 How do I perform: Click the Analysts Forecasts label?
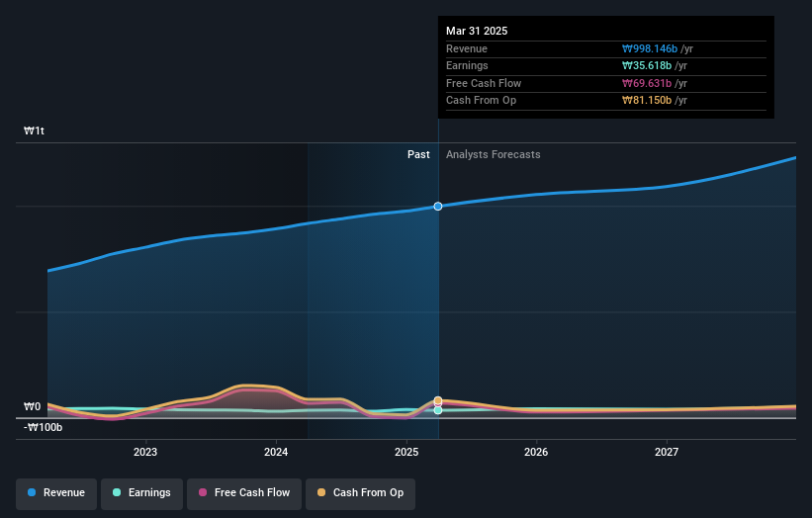pyautogui.click(x=493, y=155)
